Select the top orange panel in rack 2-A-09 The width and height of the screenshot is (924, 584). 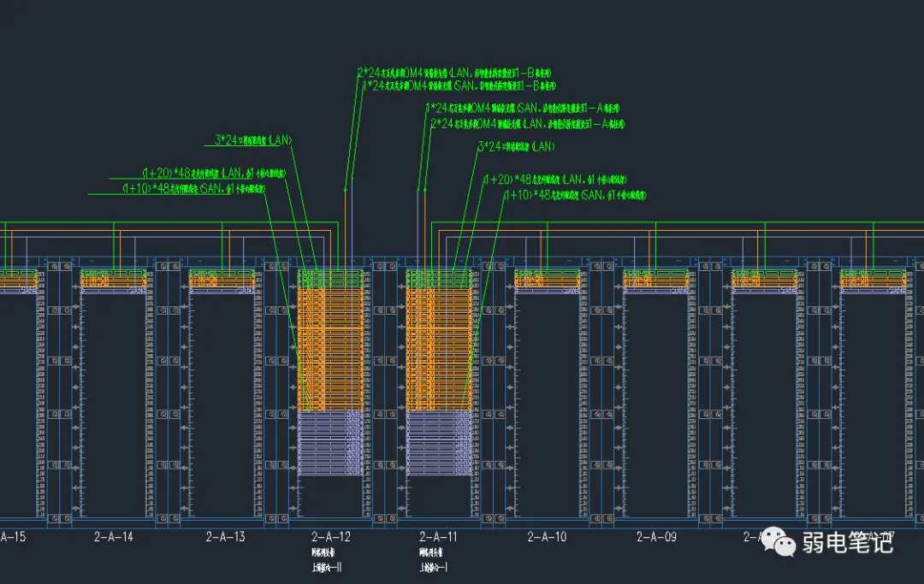click(x=656, y=281)
